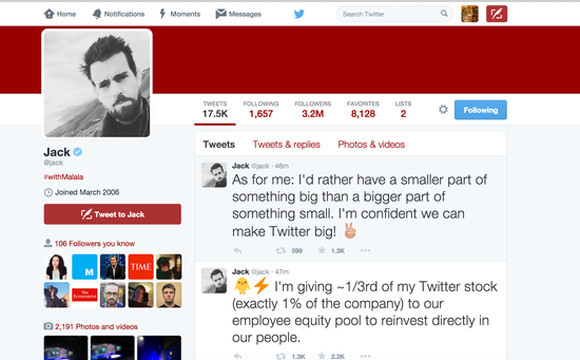The height and width of the screenshot is (360, 580).
Task: Open account avatar menu in top bar
Action: coord(470,14)
